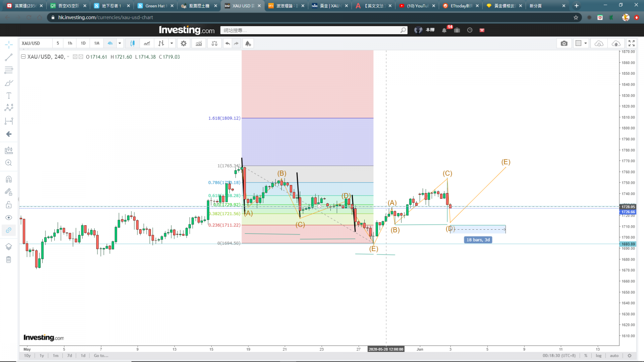
Task: Switch to the (10) YouTube browser tab
Action: click(x=417, y=6)
